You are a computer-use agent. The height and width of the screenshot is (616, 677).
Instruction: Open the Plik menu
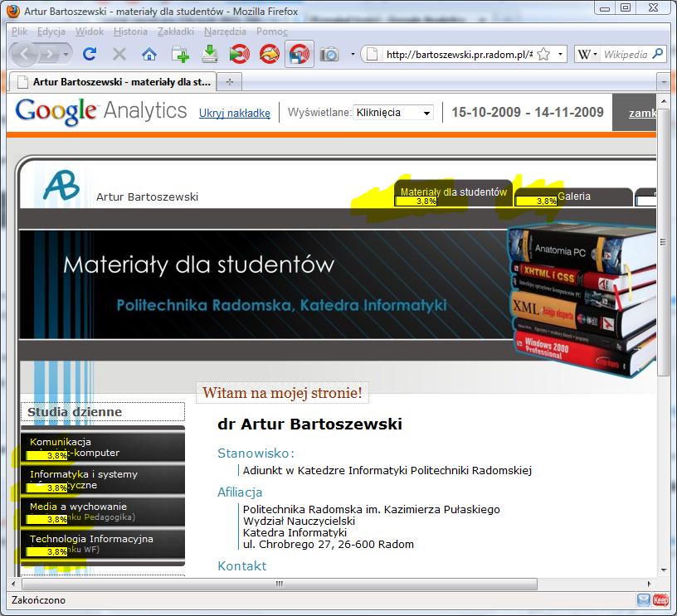coord(19,32)
